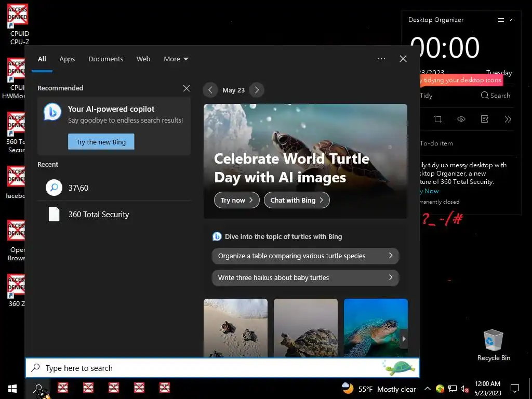532x399 pixels.
Task: Advance the turtle thumbnails carousel arrow
Action: pyautogui.click(x=404, y=339)
